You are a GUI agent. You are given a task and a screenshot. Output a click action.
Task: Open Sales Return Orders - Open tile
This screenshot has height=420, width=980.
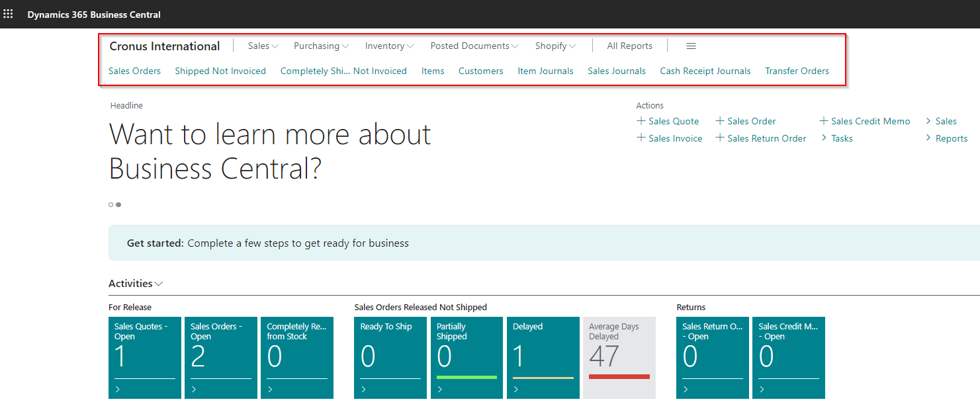(713, 358)
